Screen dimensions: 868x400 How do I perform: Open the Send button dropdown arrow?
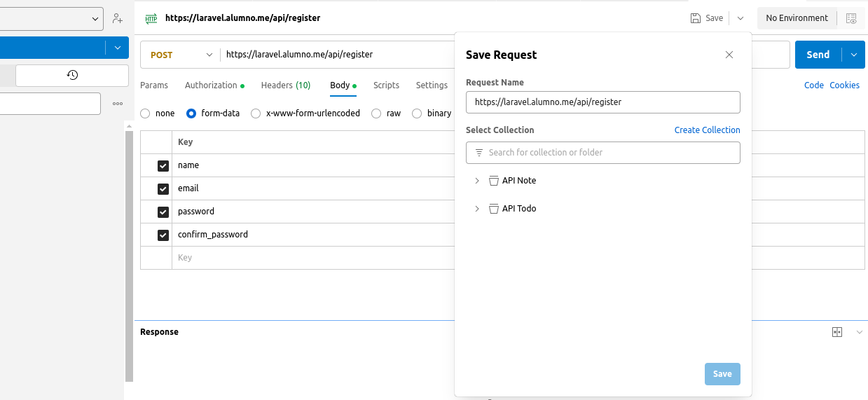853,55
